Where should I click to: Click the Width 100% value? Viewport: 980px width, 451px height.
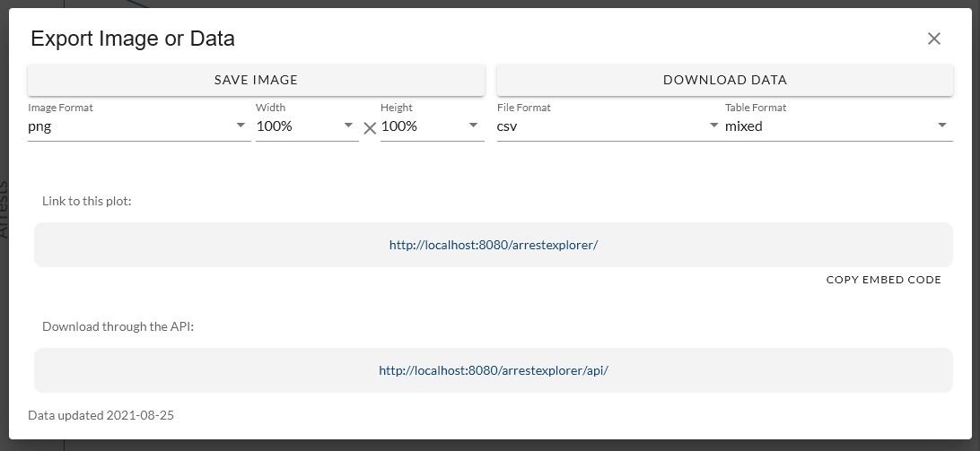point(276,126)
